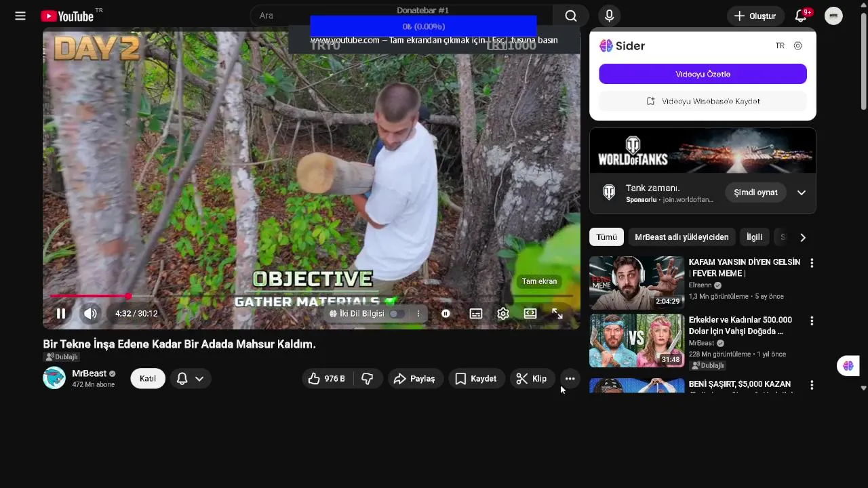
Task: Dislike the video thumbs down
Action: coord(368,379)
